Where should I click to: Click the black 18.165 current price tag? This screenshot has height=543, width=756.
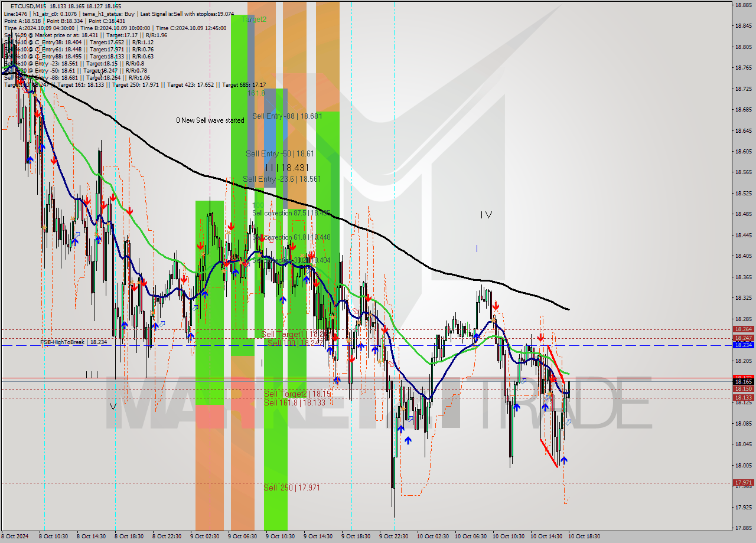point(743,382)
